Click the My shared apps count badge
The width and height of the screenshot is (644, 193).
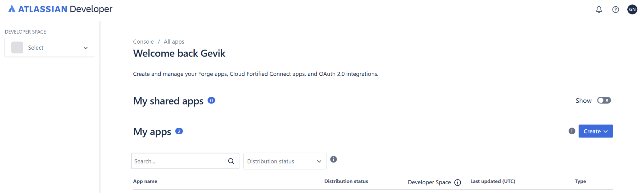(x=211, y=100)
